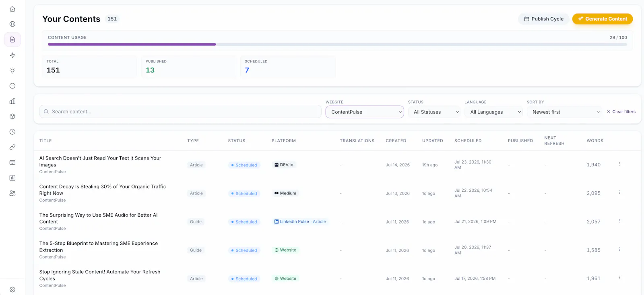This screenshot has width=644, height=295.
Task: Open the chain link icon in sidebar
Action: coord(12,147)
